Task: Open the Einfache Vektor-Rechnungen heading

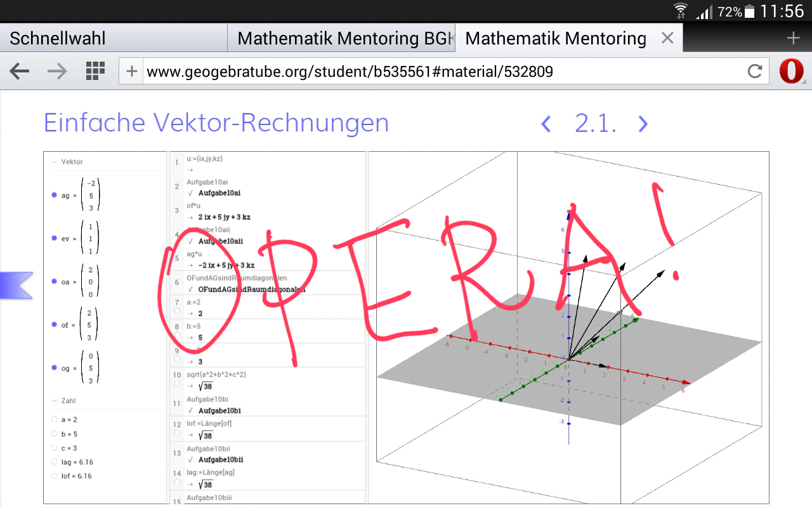Action: tap(216, 123)
